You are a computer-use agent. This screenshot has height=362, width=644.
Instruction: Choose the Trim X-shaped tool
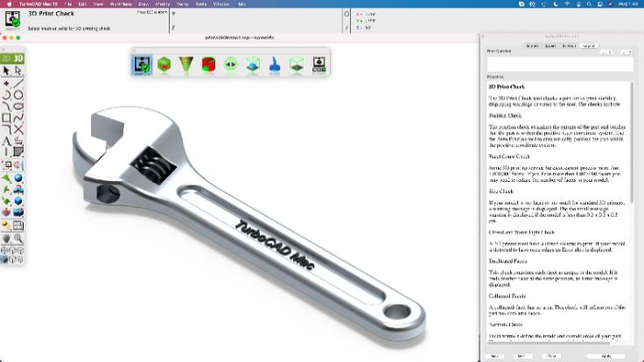[18, 129]
